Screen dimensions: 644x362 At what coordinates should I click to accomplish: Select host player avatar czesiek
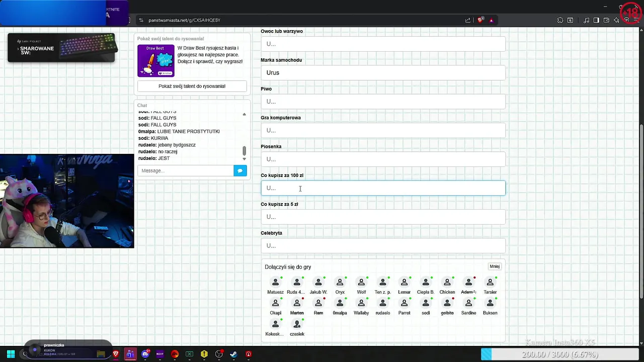point(297,324)
